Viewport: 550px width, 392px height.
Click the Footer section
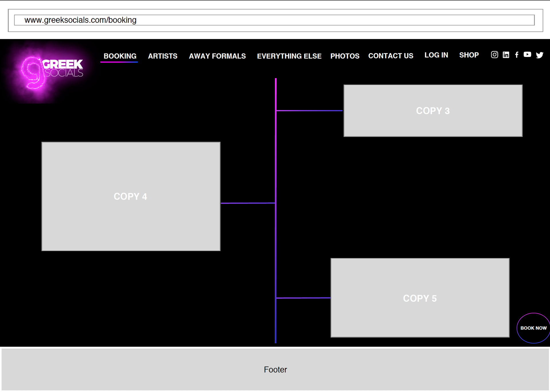[275, 369]
